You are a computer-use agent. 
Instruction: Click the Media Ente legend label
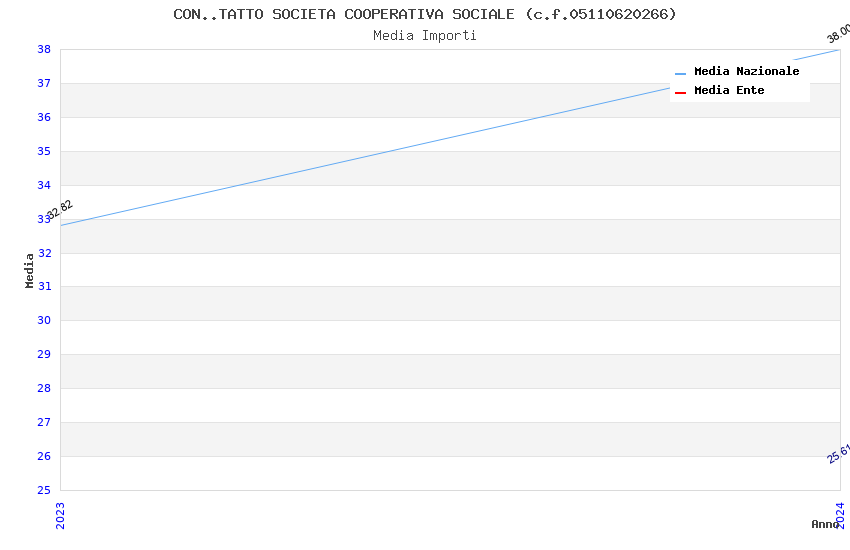click(x=729, y=90)
